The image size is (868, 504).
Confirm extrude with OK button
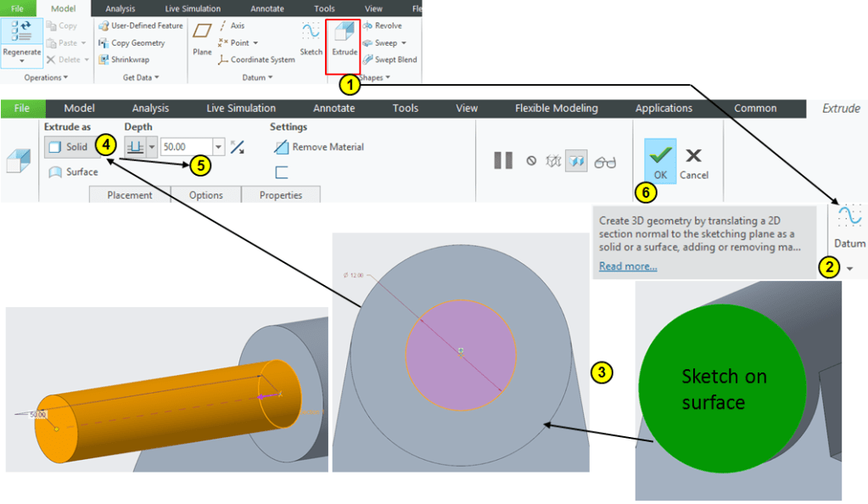[x=660, y=160]
